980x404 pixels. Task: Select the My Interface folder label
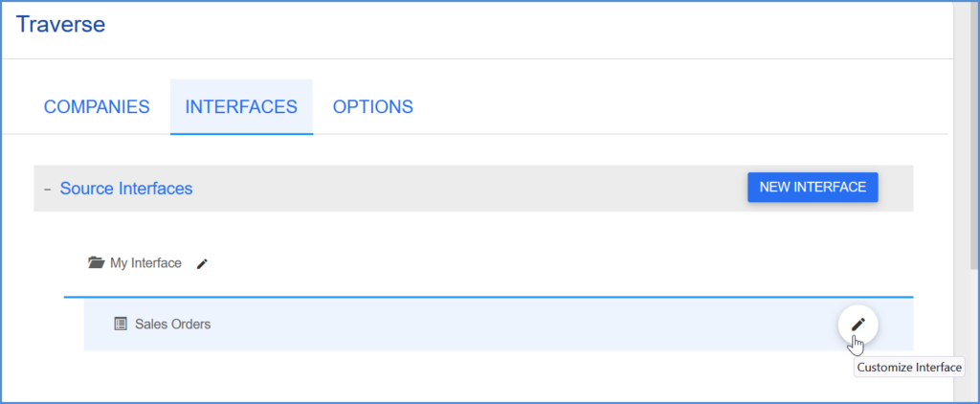tap(145, 263)
